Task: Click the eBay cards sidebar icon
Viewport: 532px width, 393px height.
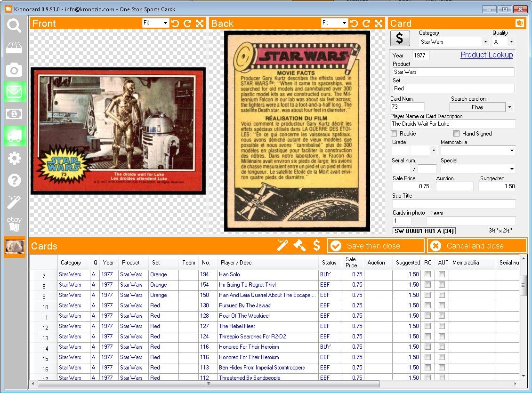Action: 14,224
